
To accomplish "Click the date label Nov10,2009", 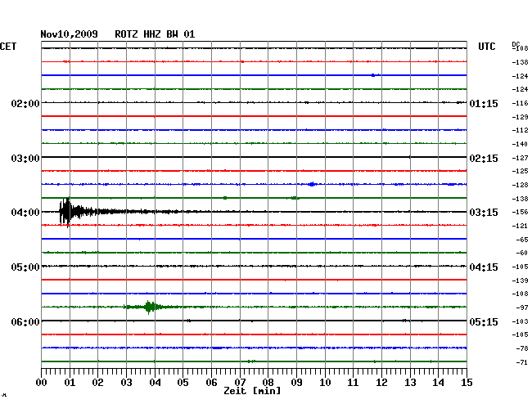I will pos(69,34).
